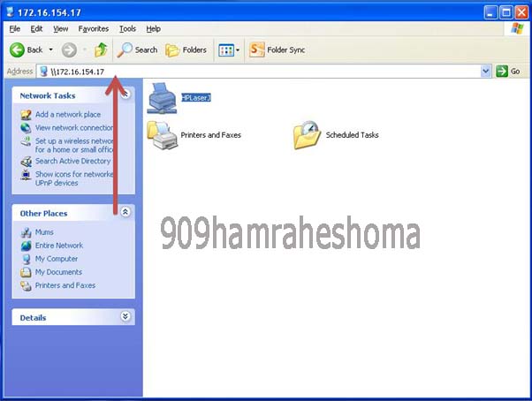Click the green Back arrow button
The image size is (532, 401).
[17, 50]
